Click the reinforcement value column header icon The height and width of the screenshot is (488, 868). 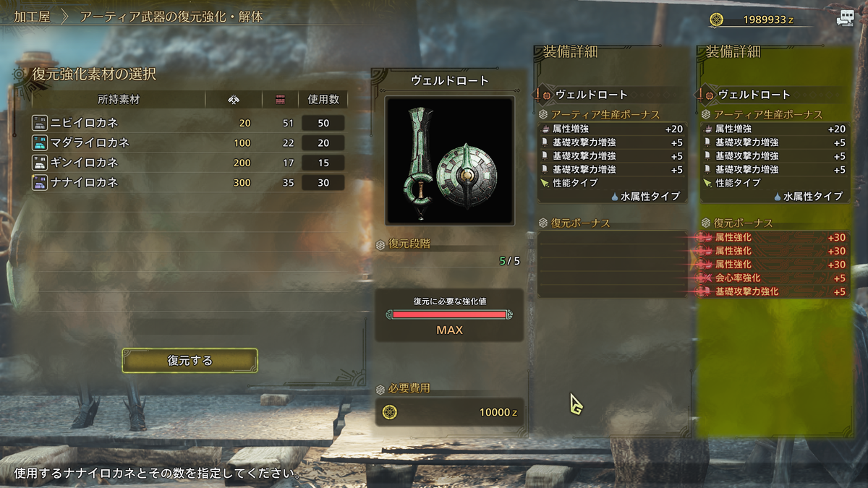click(x=234, y=100)
